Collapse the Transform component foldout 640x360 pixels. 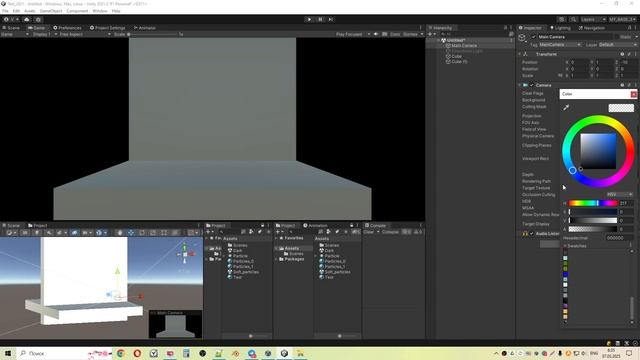pyautogui.click(x=520, y=54)
